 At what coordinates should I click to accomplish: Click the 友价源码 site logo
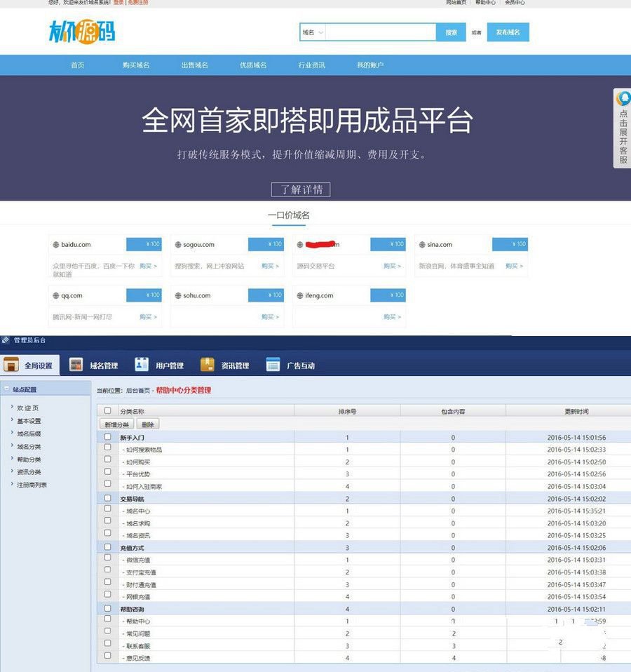(x=83, y=32)
